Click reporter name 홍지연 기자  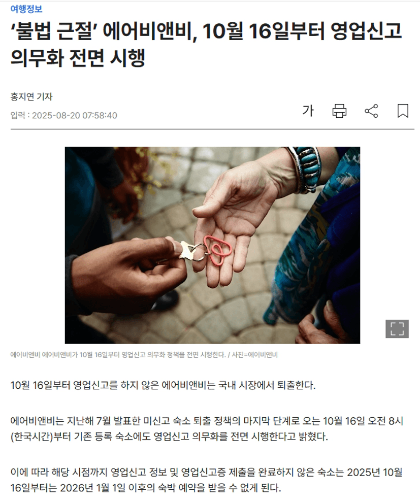(31, 96)
